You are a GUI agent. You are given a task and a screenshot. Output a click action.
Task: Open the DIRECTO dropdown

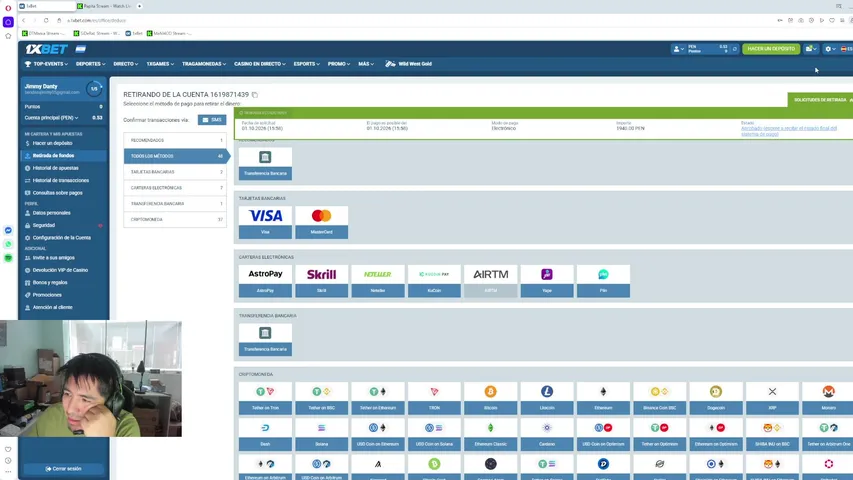[x=126, y=64]
